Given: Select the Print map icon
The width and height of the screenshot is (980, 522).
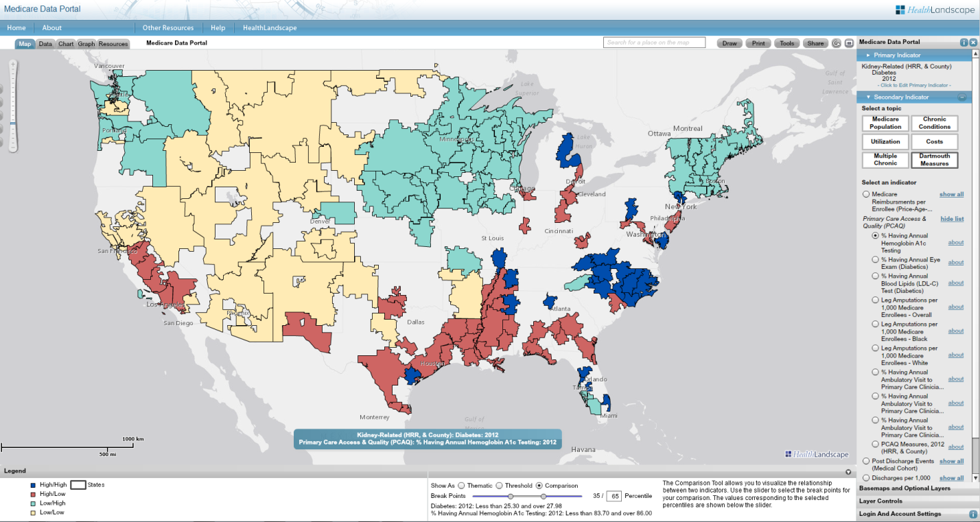Looking at the screenshot, I should coord(758,43).
